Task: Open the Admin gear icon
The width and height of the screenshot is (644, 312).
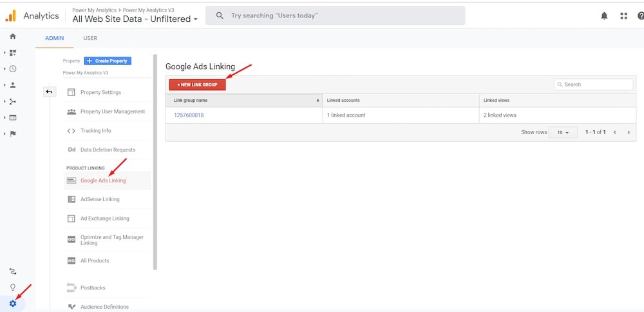Action: tap(13, 304)
